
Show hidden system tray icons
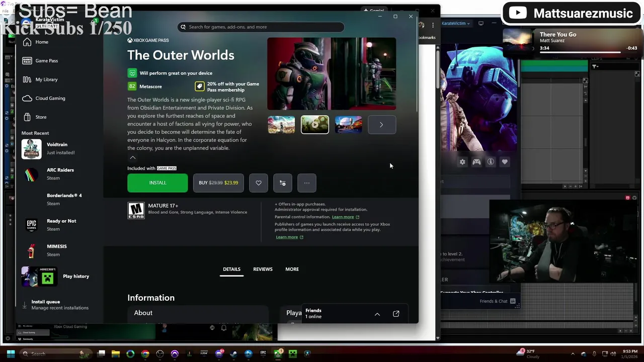tap(573, 353)
